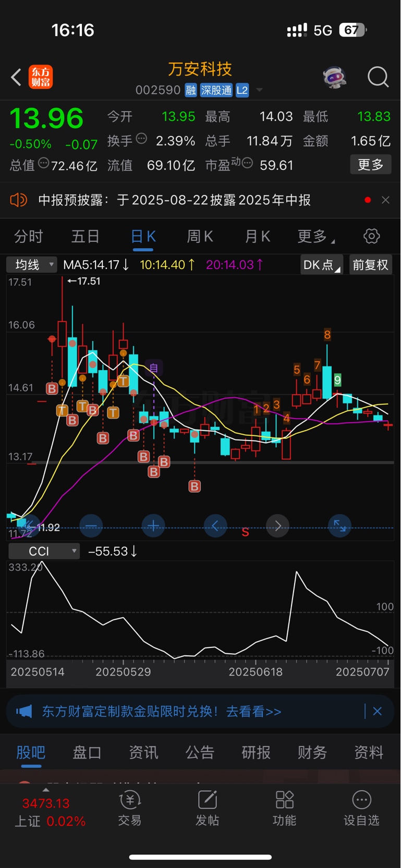Tap the L2 level badge
401x868 pixels.
coord(242,90)
